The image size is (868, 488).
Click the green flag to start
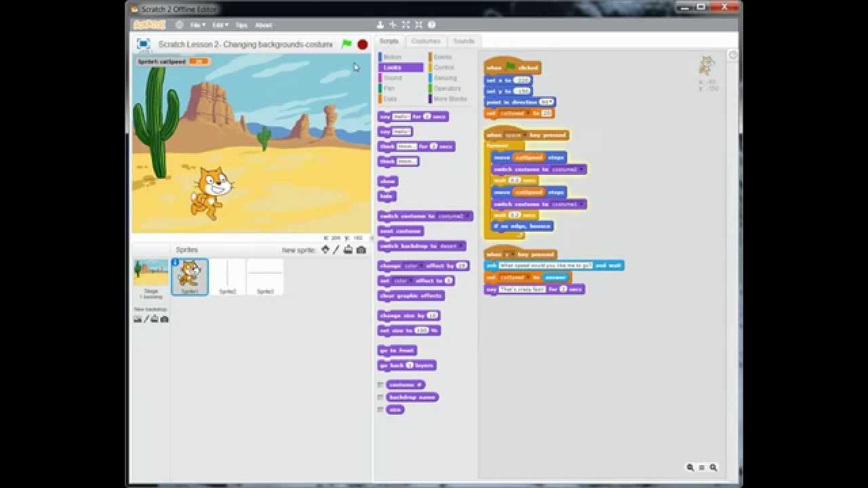click(347, 44)
